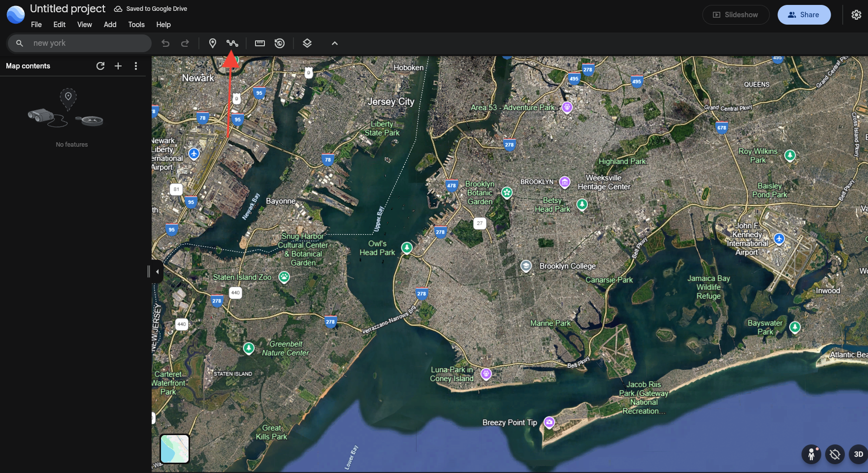
Task: Open the Tools menu
Action: tap(136, 25)
